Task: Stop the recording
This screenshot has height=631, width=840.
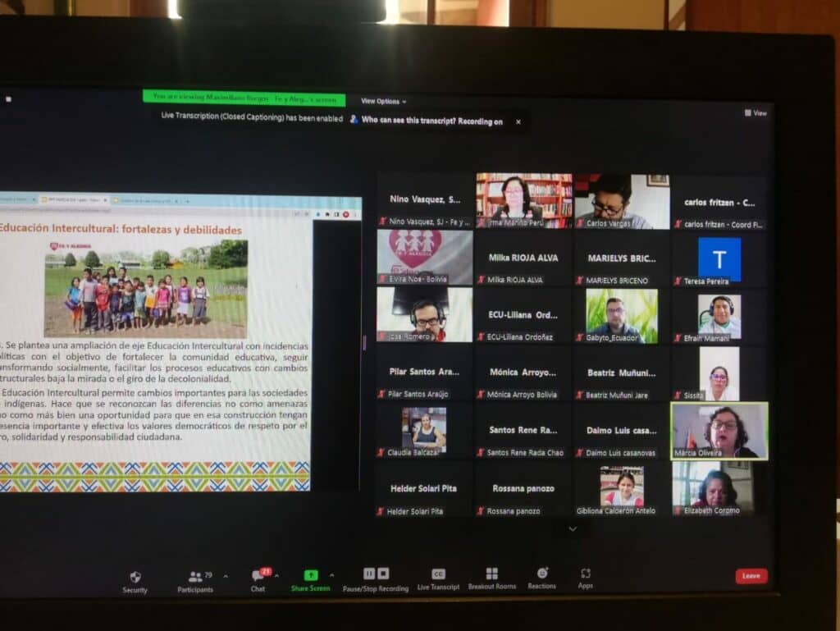Action: [384, 574]
